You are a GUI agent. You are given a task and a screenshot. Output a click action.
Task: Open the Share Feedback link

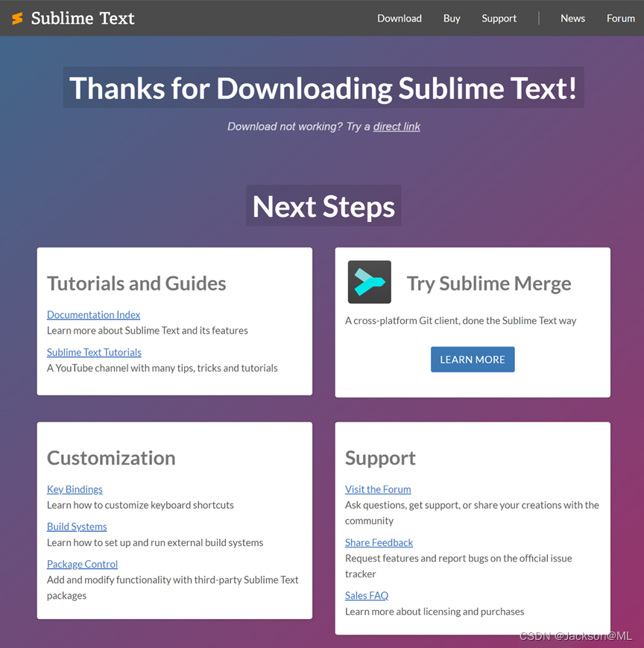379,543
